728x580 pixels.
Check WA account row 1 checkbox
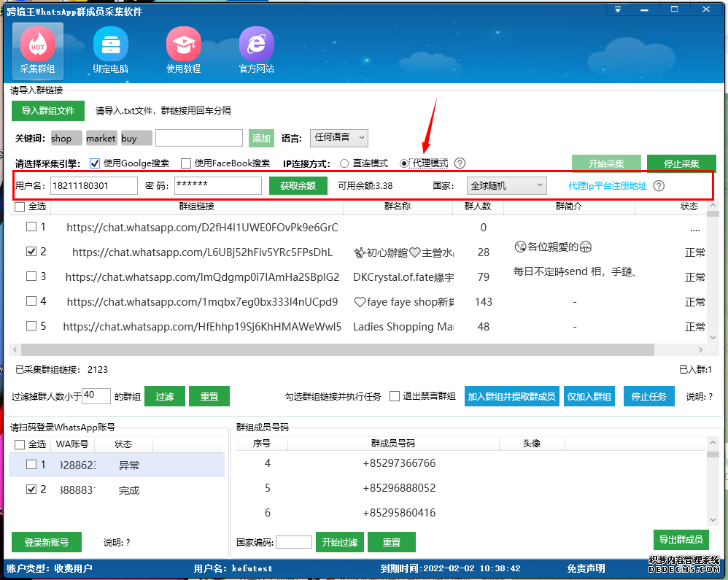point(31,465)
